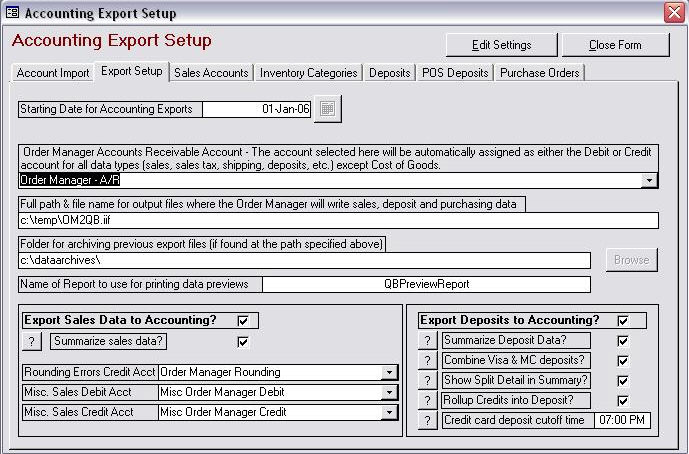
Task: Open the Inventory Categories tab
Action: tap(308, 73)
